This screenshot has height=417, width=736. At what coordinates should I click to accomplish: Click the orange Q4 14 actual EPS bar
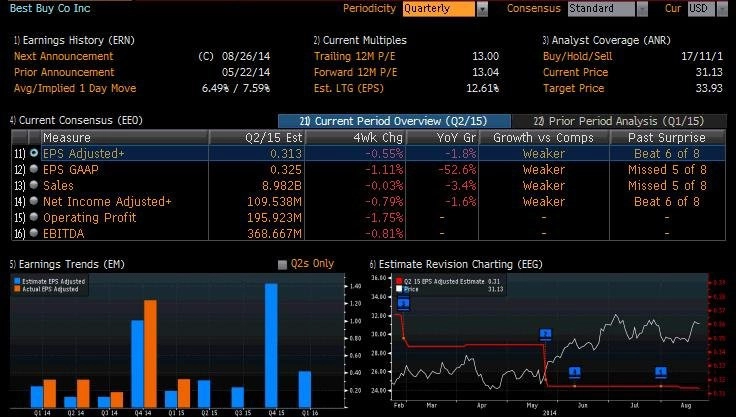click(150, 353)
